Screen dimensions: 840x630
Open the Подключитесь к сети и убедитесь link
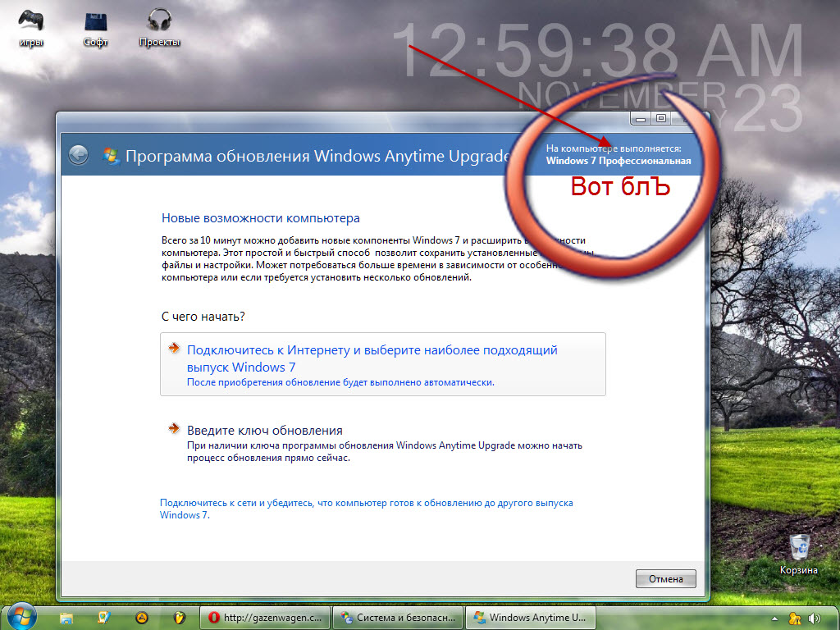click(367, 509)
